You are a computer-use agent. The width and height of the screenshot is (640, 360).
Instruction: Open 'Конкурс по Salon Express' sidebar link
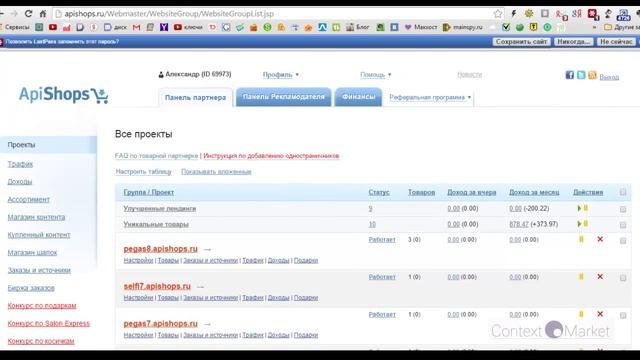[x=49, y=324]
